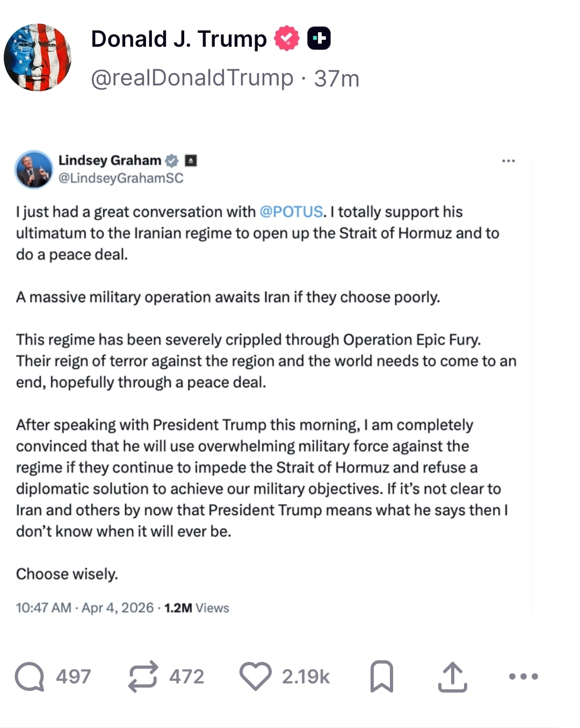Image resolution: width=580 pixels, height=728 pixels.
Task: Click the 37m post timestamp
Action: 337,78
